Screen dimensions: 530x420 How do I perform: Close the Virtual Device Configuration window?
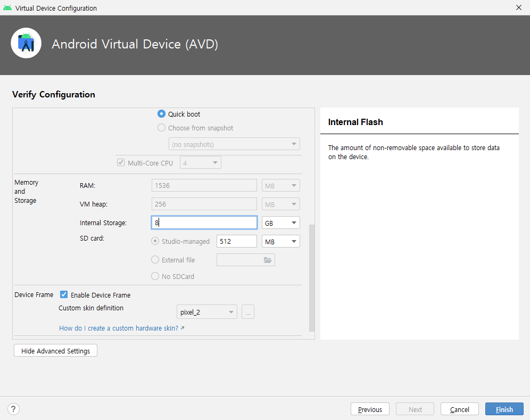coord(519,7)
